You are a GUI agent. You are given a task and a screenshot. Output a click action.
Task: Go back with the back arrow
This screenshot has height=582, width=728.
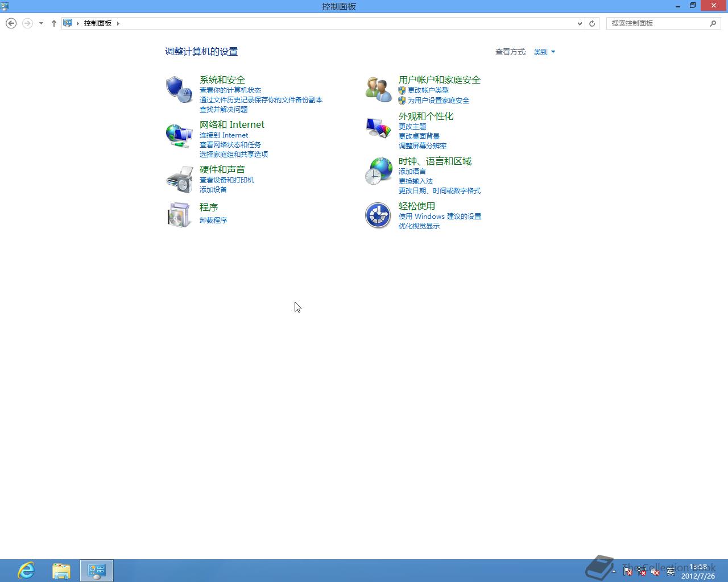(x=11, y=23)
